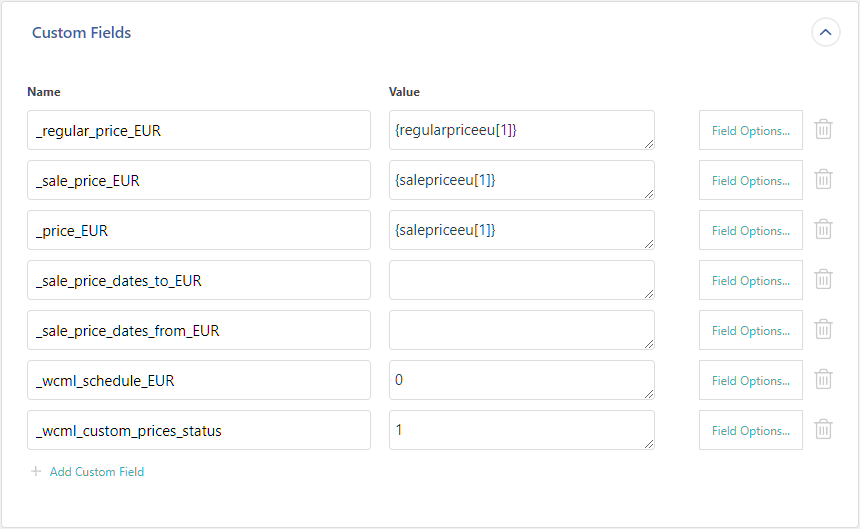Click the plus icon beside Add Custom Field

coord(36,471)
